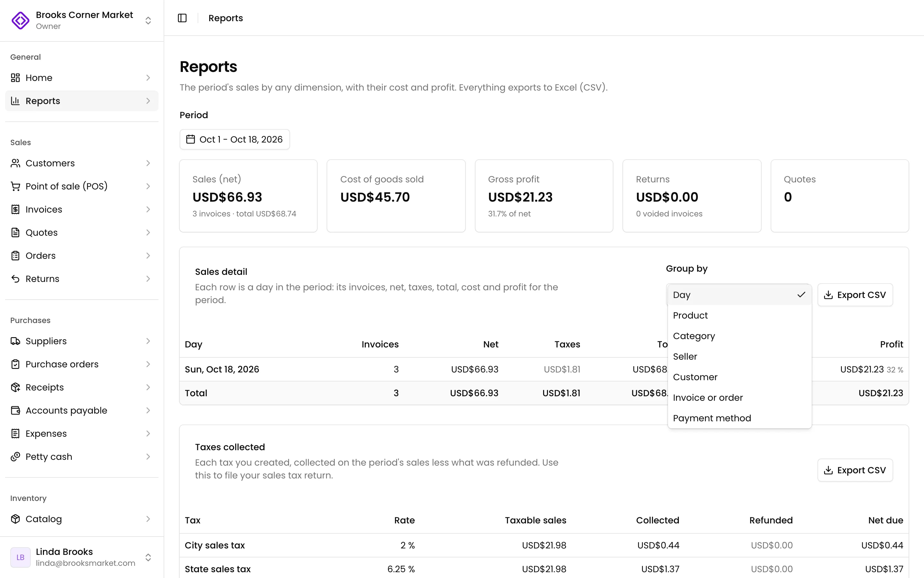Click the 'Taxable sales' column header
Screen dimensions: 924x578
(535, 520)
